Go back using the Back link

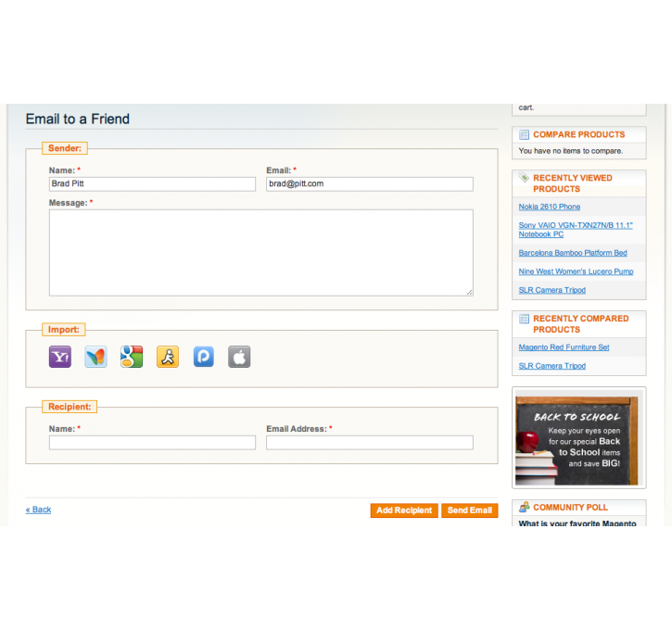pos(38,510)
